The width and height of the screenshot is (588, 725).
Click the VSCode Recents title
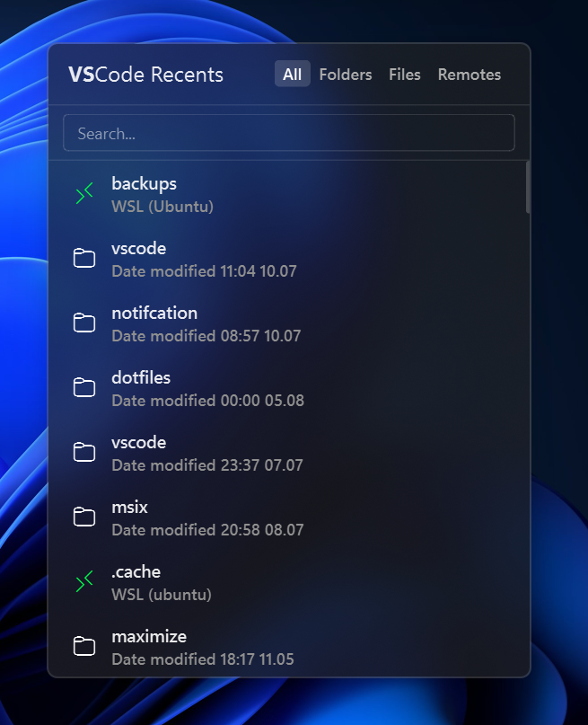click(x=146, y=75)
